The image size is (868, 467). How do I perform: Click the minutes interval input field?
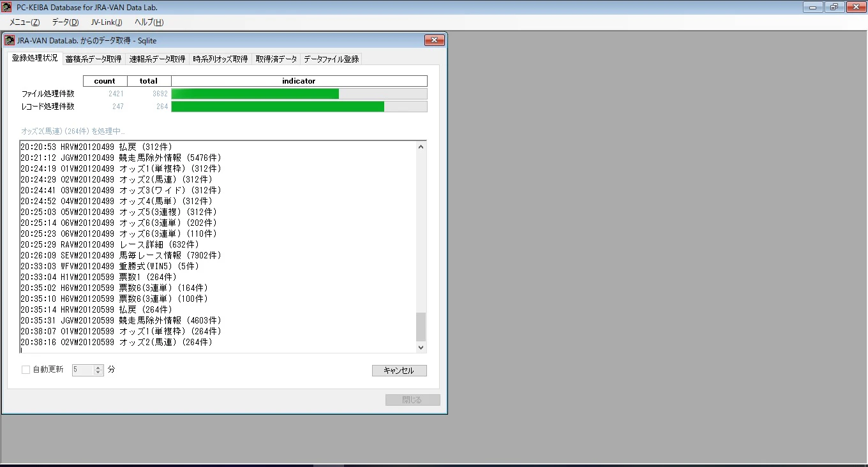click(x=83, y=369)
